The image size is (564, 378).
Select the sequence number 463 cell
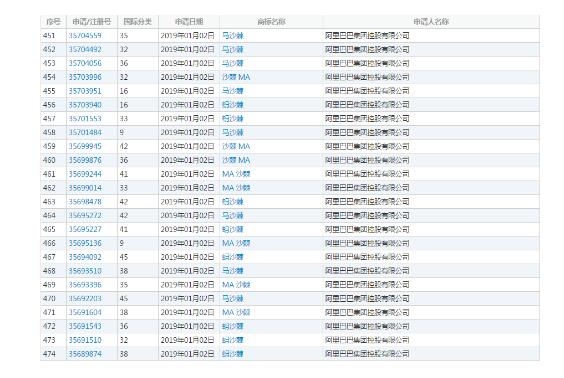point(53,202)
